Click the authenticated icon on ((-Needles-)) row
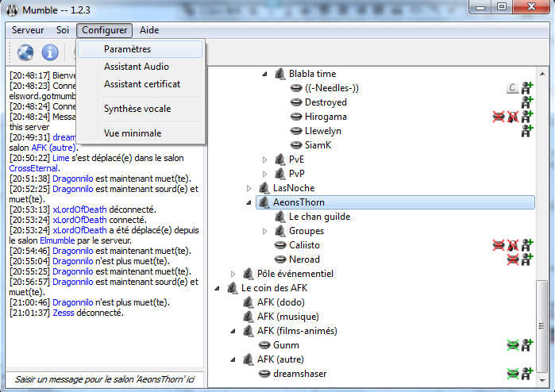The width and height of the screenshot is (555, 392). (x=527, y=88)
